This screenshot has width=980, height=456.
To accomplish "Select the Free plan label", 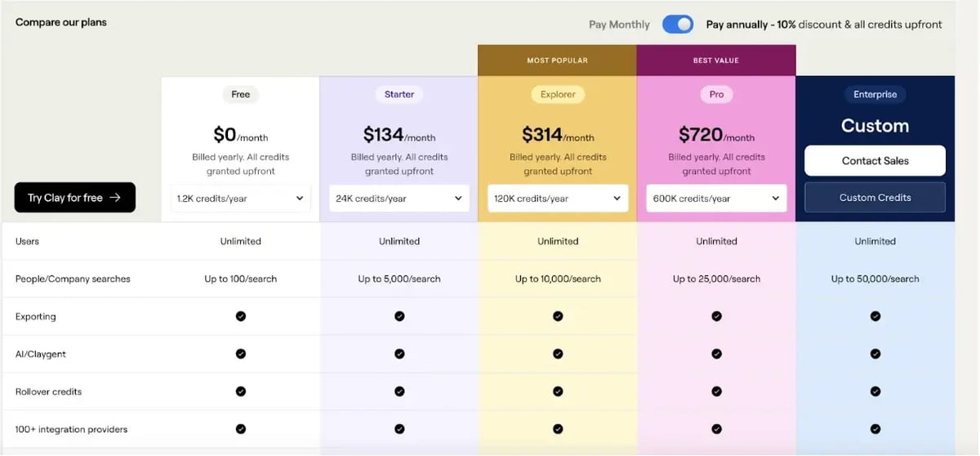I will [241, 95].
